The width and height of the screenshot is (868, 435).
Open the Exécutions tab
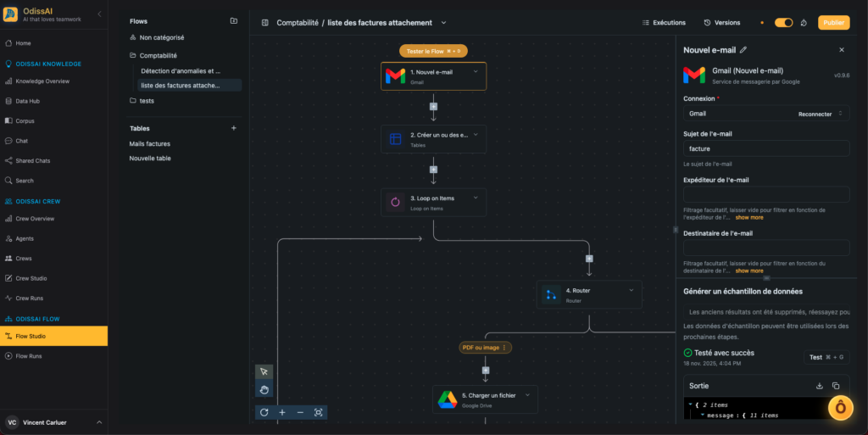[664, 23]
